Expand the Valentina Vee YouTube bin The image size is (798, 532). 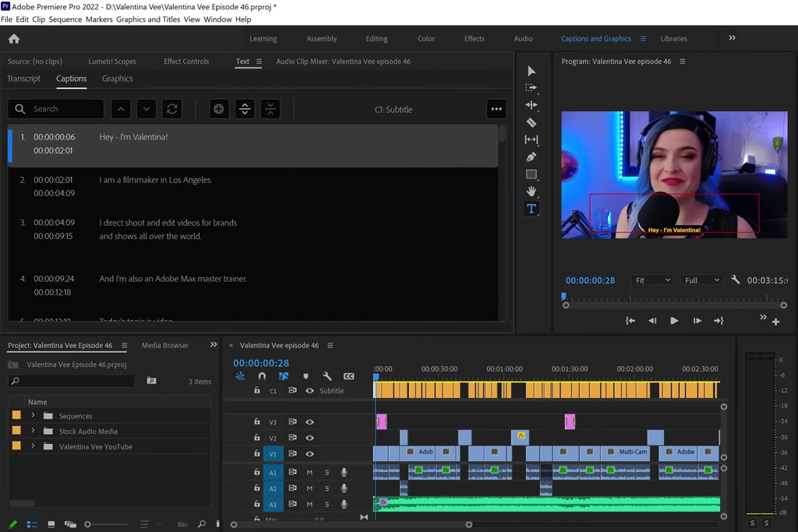[x=33, y=446]
